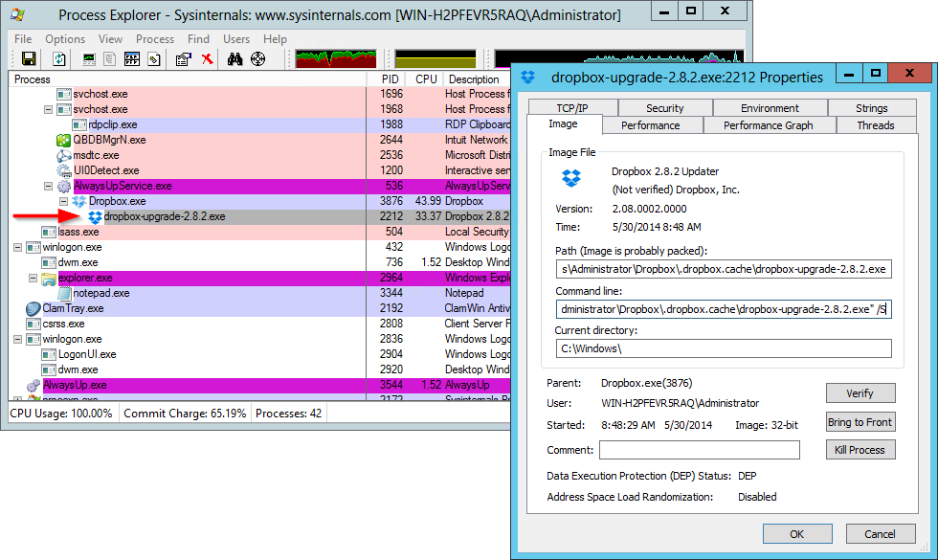Click the explorer.exe folder icon
938x560 pixels.
coord(49,279)
